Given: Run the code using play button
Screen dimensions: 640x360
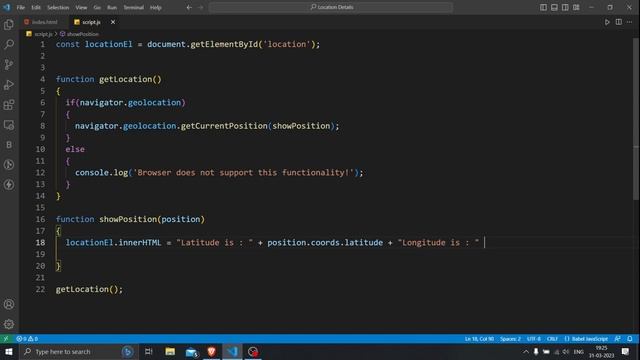Looking at the screenshot, I should pos(607,22).
